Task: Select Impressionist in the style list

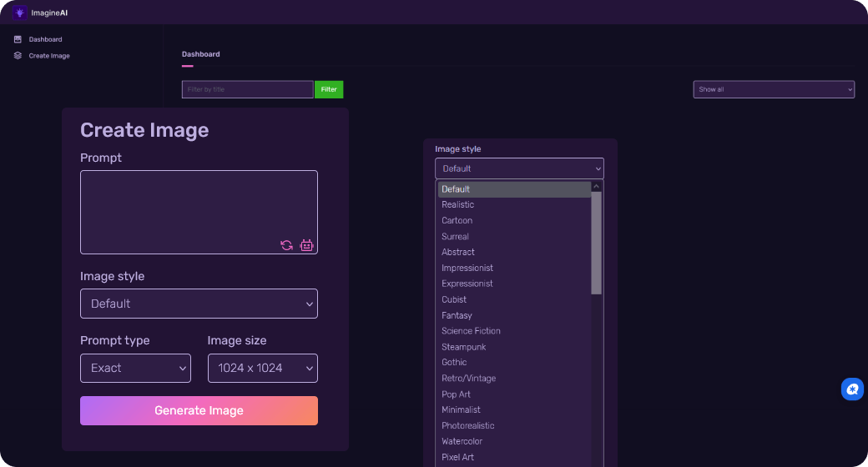Action: (514, 268)
